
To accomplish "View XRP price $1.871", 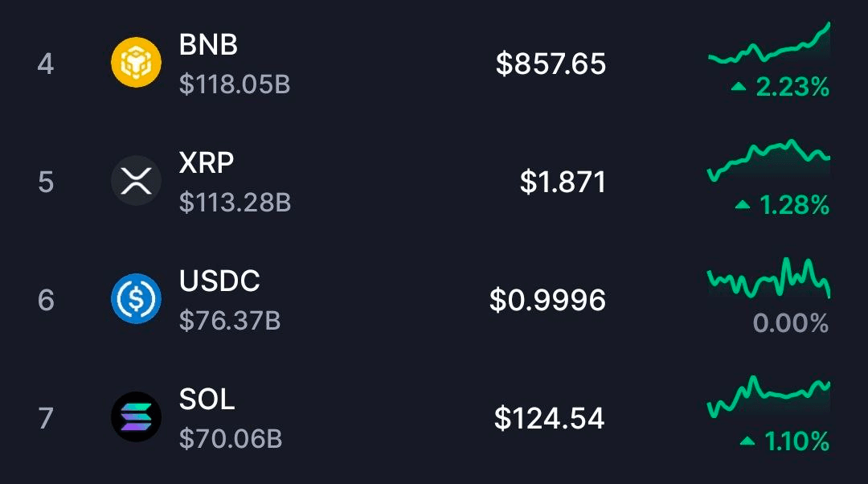I will (563, 182).
